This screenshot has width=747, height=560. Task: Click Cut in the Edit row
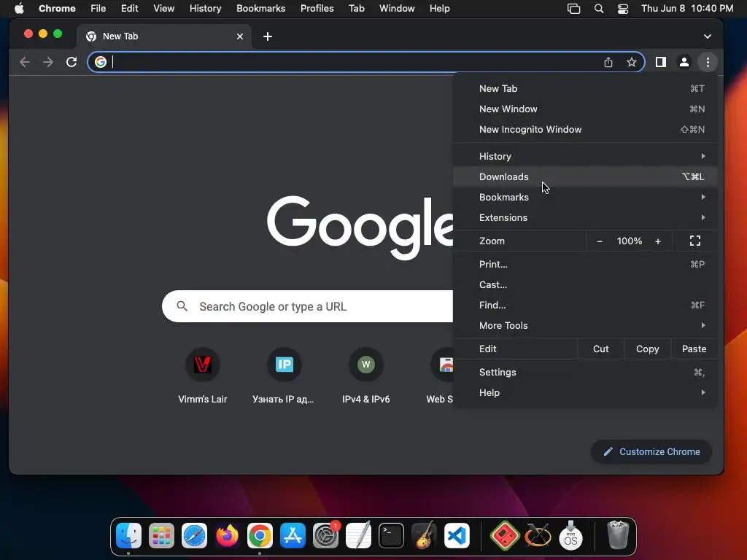(601, 349)
